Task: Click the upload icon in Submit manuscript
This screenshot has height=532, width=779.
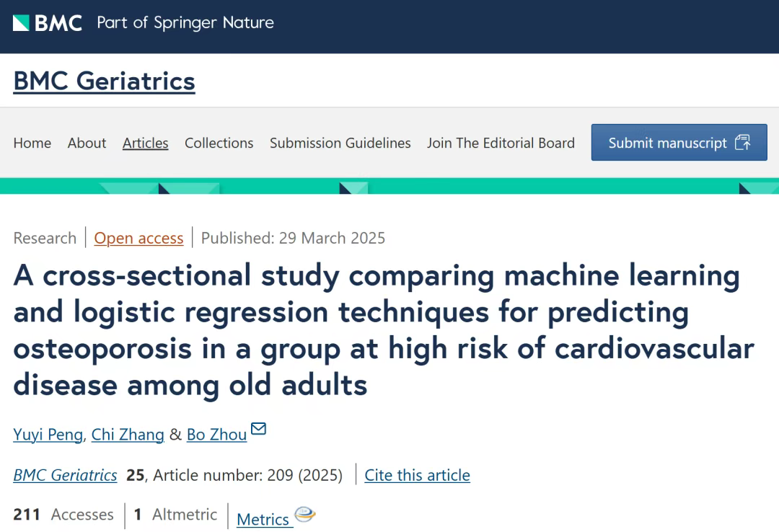Action: tap(743, 143)
